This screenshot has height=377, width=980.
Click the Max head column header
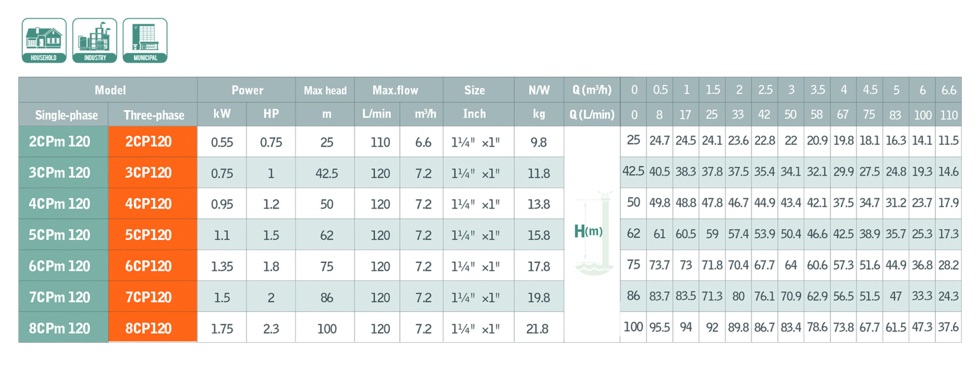pos(325,90)
